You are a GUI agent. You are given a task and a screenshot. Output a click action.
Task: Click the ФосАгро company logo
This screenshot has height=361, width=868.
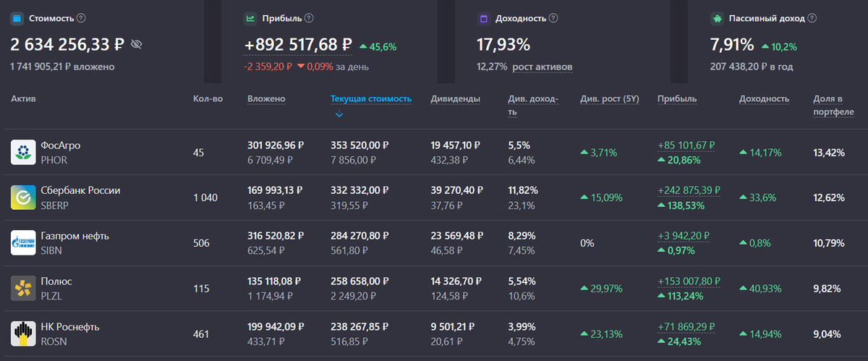tap(24, 152)
